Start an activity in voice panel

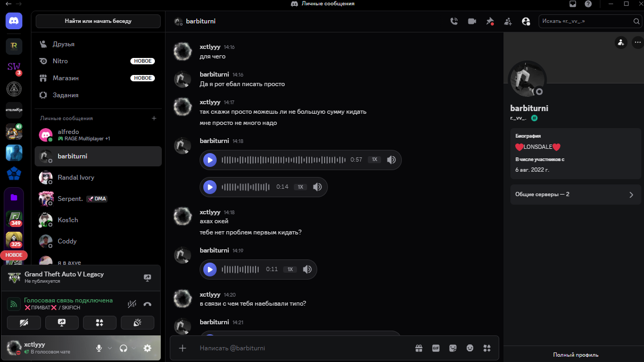coord(100,323)
